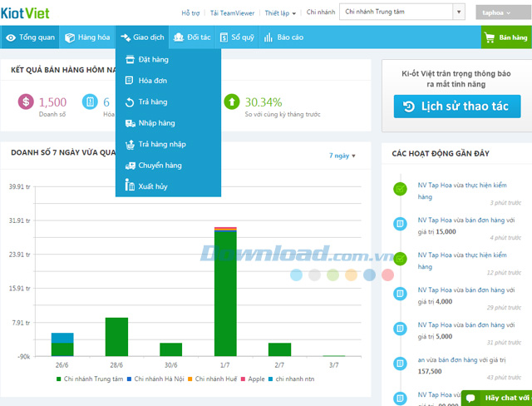This screenshot has width=532, height=406.
Task: Click the Trả hàng nhập basket icon
Action: coord(130,145)
